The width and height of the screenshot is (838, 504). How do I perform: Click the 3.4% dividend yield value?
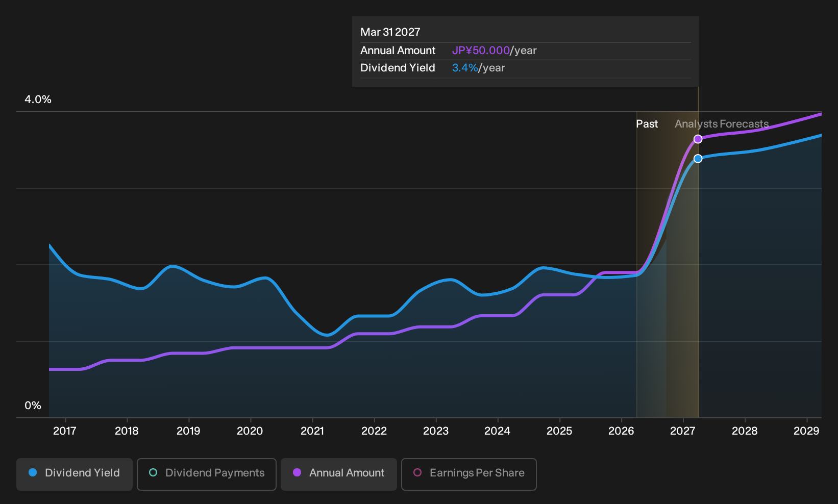click(465, 68)
